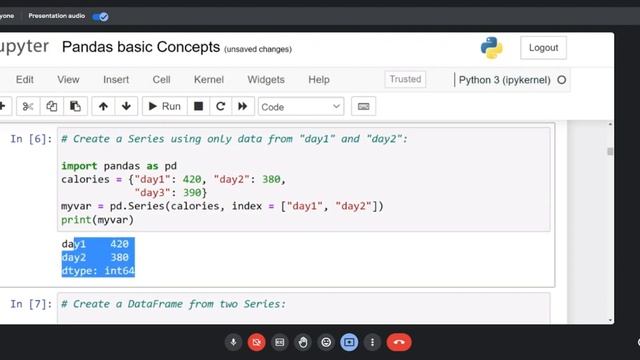Move selected cell up with arrow

pos(103,107)
